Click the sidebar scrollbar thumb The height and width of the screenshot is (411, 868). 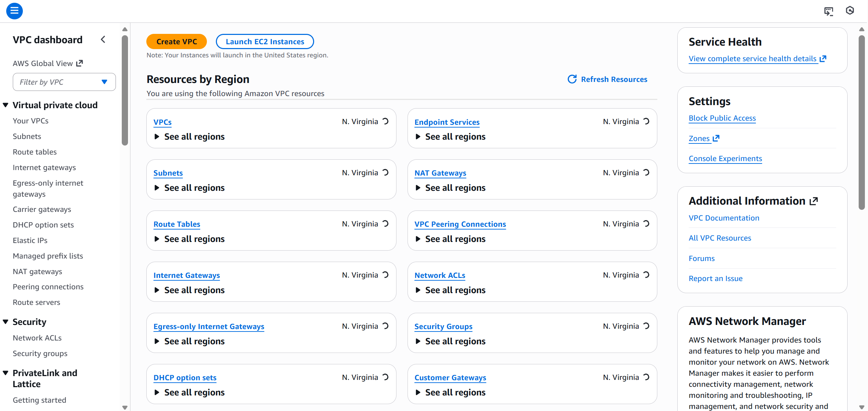coord(125,90)
